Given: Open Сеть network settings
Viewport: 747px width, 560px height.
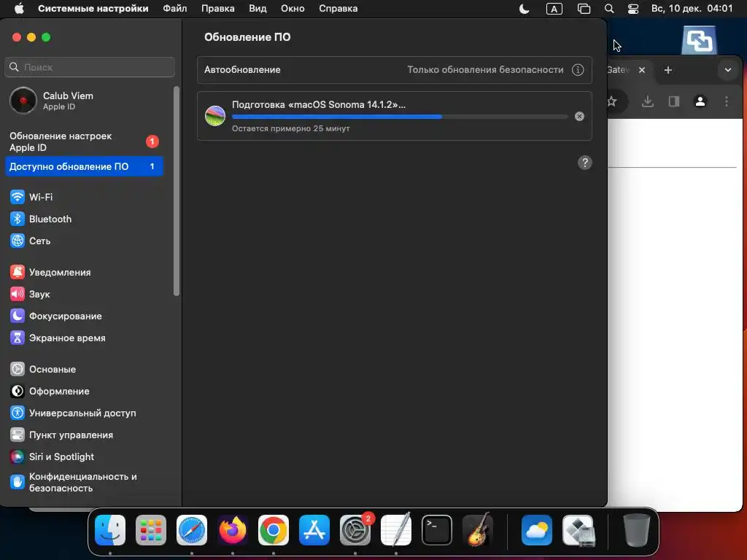Looking at the screenshot, I should pos(86,241).
